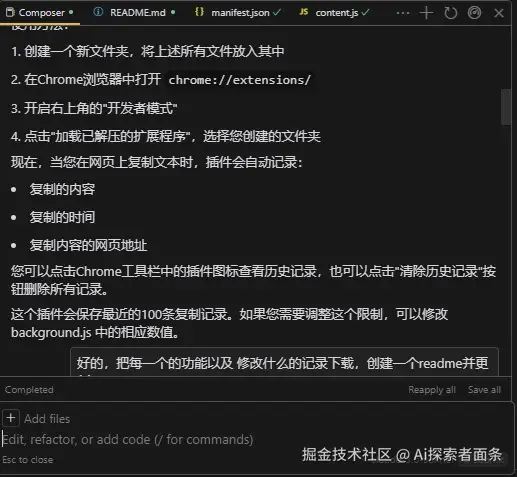Click the plus icon beside Add files

coord(11,418)
